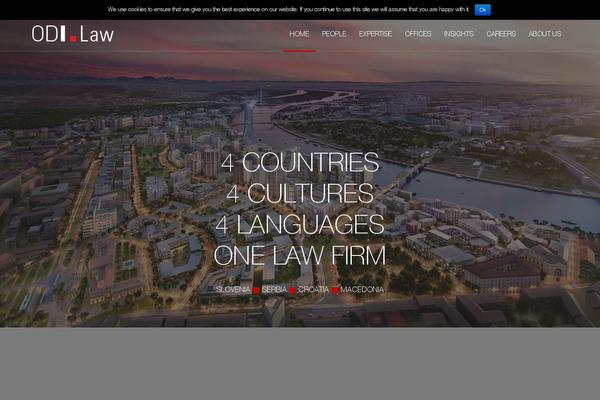
Task: Accept cookies with the Ok button
Action: point(483,10)
